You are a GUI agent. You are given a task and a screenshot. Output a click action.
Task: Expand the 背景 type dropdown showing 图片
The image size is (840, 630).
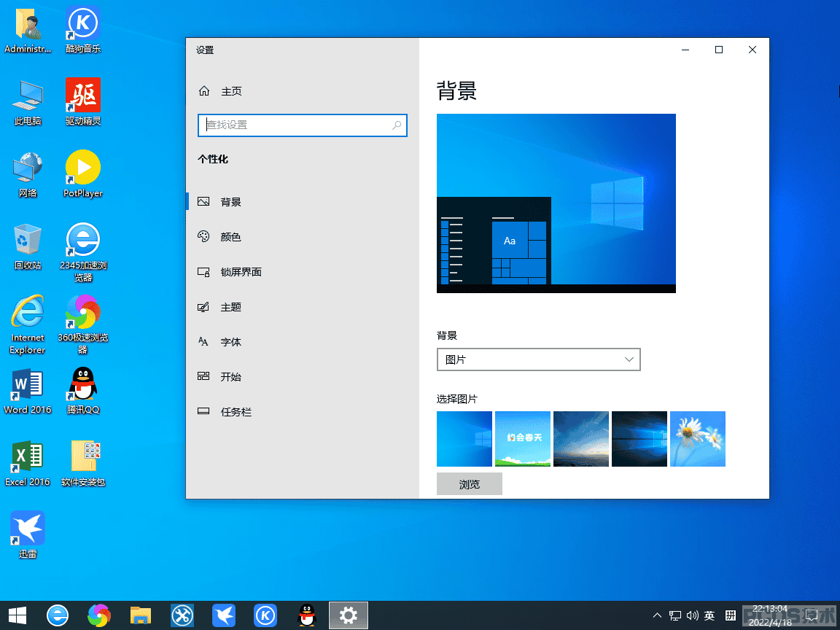538,359
